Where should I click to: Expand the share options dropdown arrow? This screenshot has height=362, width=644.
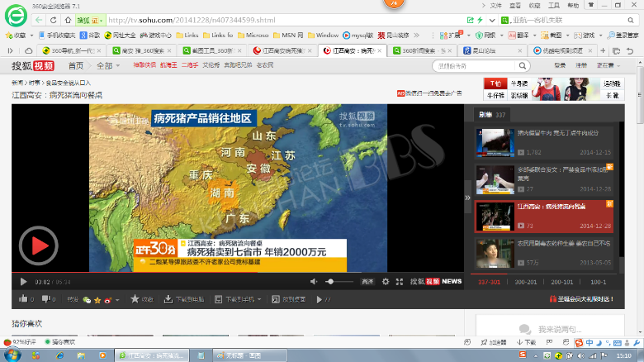[x=117, y=299]
